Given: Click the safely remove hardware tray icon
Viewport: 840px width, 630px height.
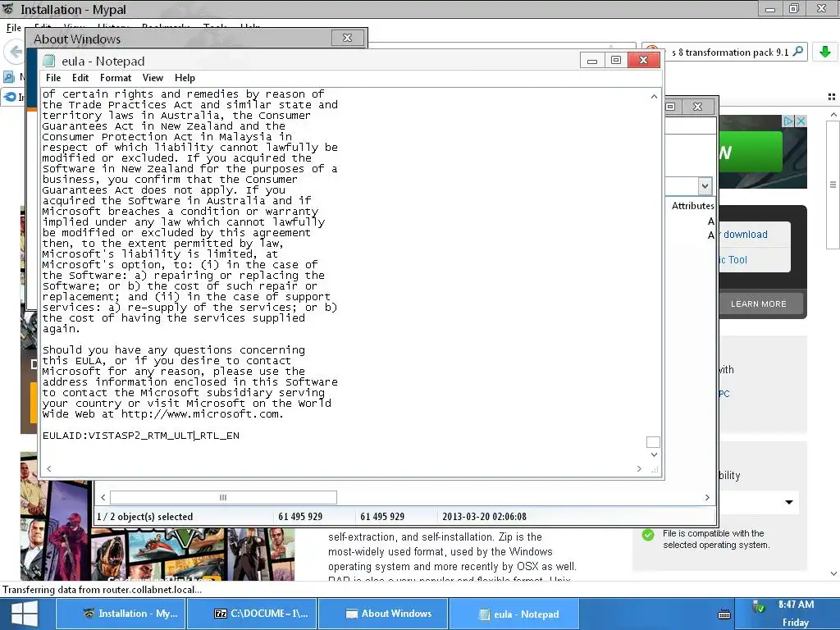Looking at the screenshot, I should [x=759, y=607].
